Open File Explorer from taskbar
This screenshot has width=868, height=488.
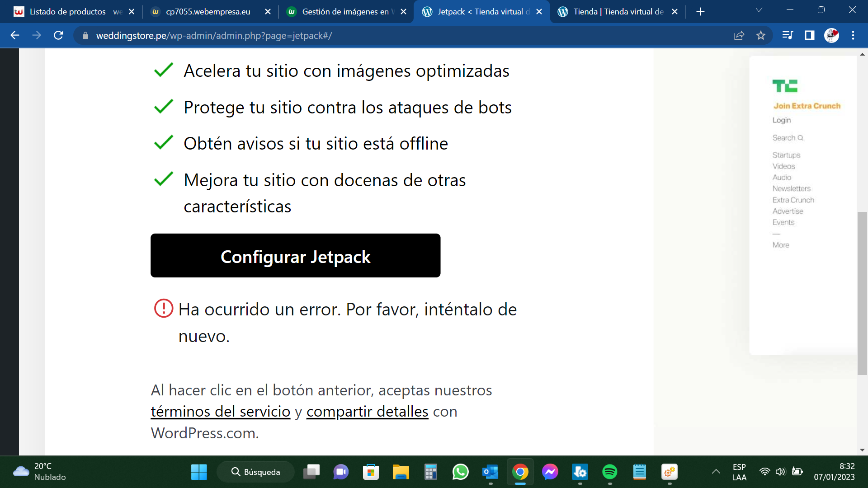click(401, 472)
